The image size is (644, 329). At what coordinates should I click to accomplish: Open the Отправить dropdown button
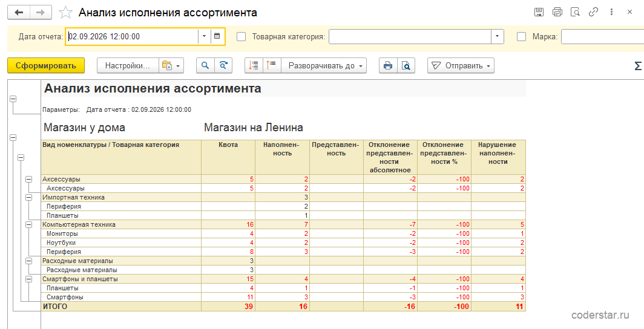(461, 65)
